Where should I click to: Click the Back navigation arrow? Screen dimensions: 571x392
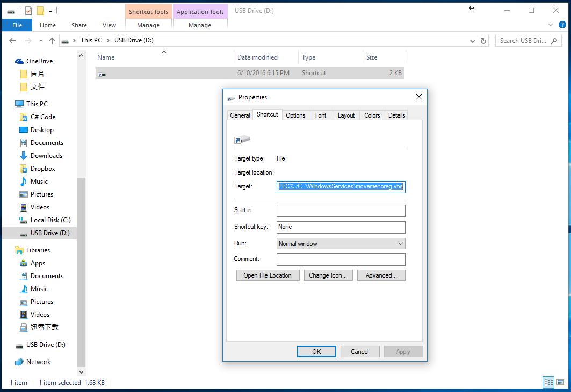[12, 41]
